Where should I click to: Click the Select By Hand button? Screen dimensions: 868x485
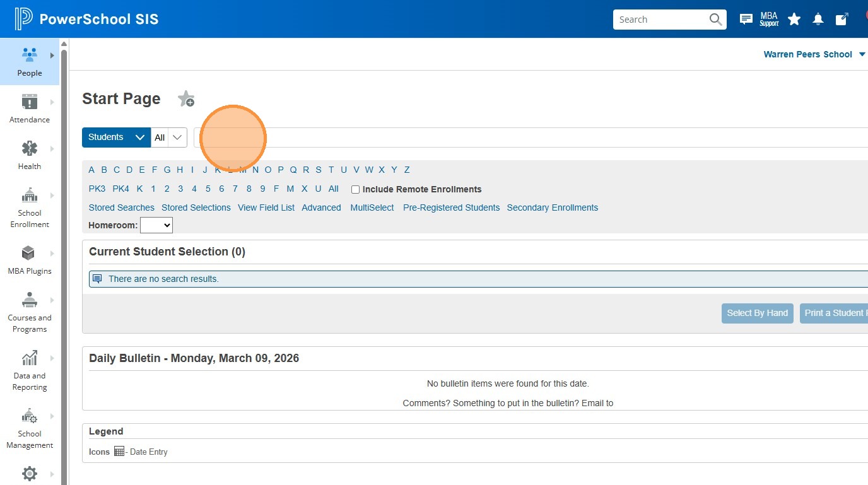[x=758, y=313]
